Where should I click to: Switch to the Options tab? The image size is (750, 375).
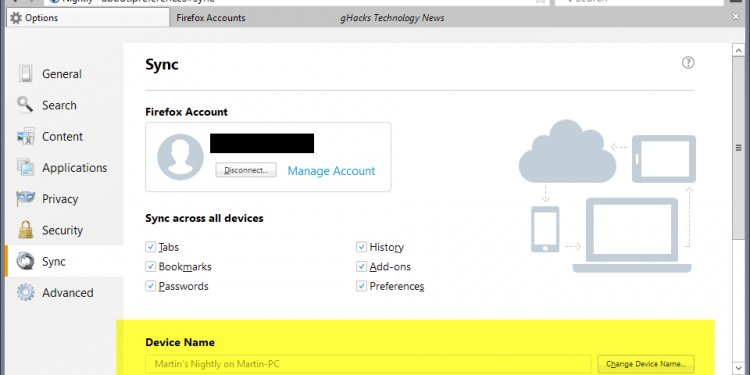pyautogui.click(x=88, y=18)
